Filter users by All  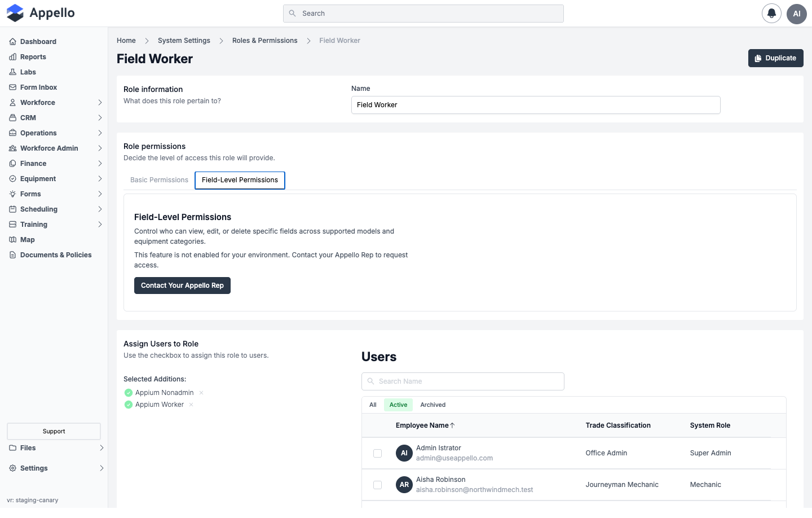click(373, 405)
